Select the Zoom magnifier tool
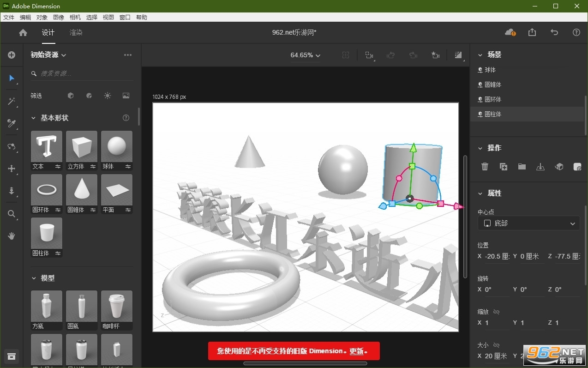This screenshot has width=588, height=368. coord(12,214)
